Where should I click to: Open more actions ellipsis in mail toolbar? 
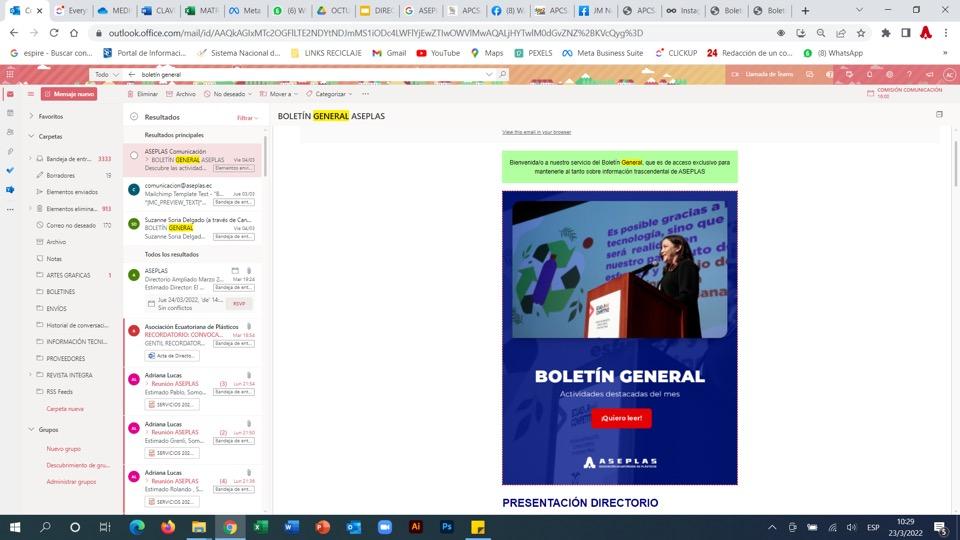[x=366, y=94]
